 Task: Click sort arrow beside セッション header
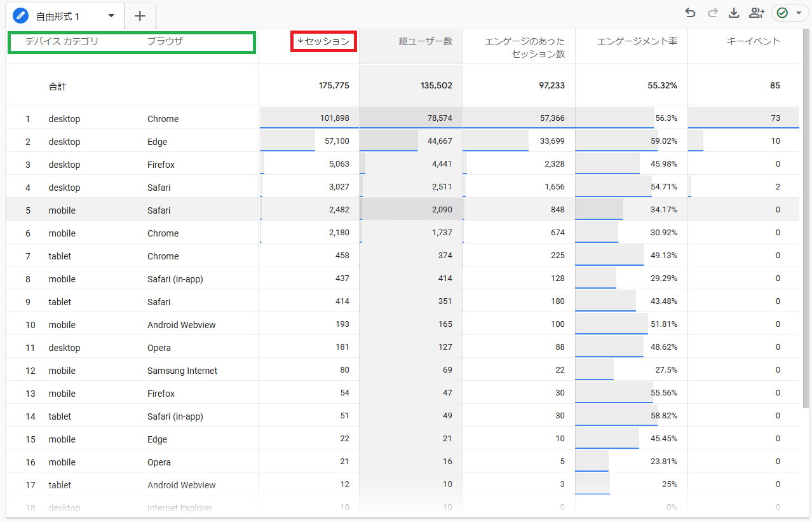(301, 41)
